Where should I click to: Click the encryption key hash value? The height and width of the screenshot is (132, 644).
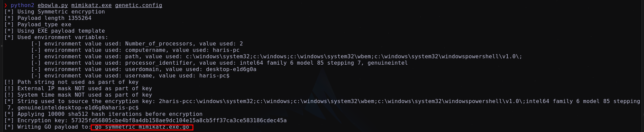tap(179, 120)
